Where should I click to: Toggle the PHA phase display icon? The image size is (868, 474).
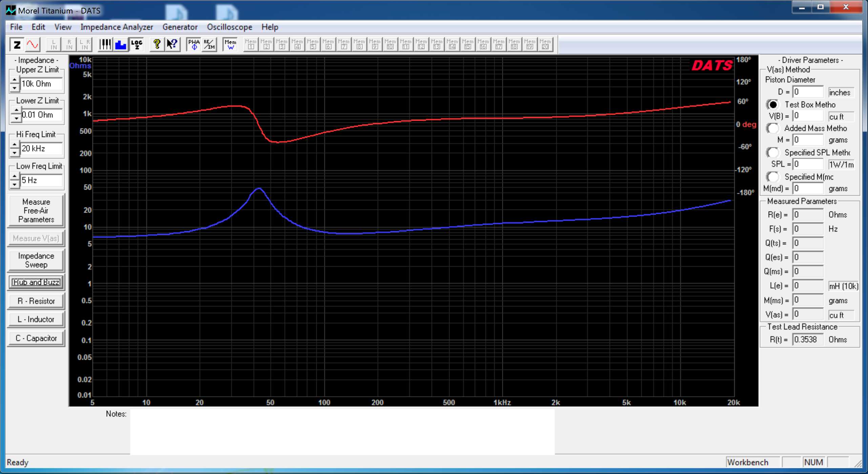coord(194,44)
